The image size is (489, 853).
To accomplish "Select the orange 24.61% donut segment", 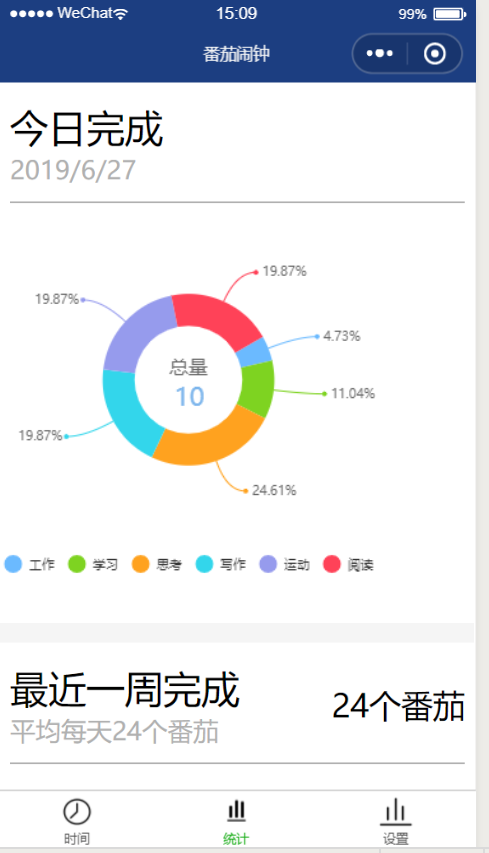I will click(208, 441).
